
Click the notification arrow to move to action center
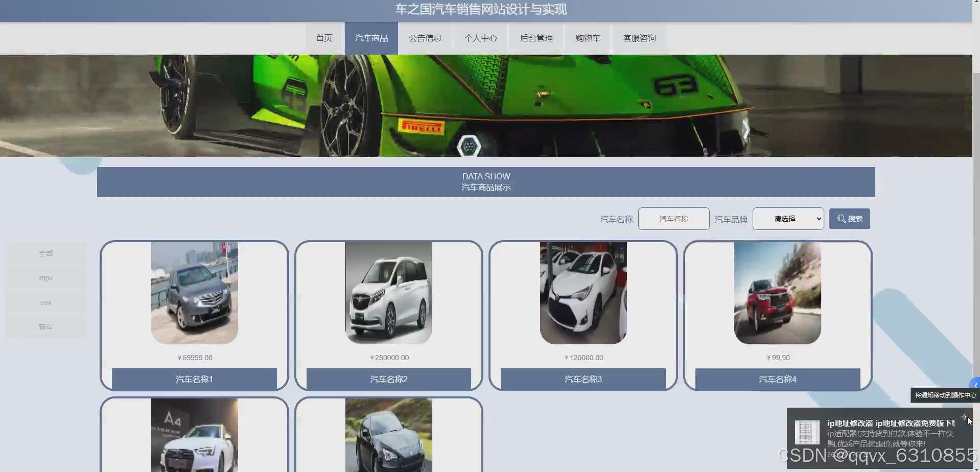tap(964, 417)
